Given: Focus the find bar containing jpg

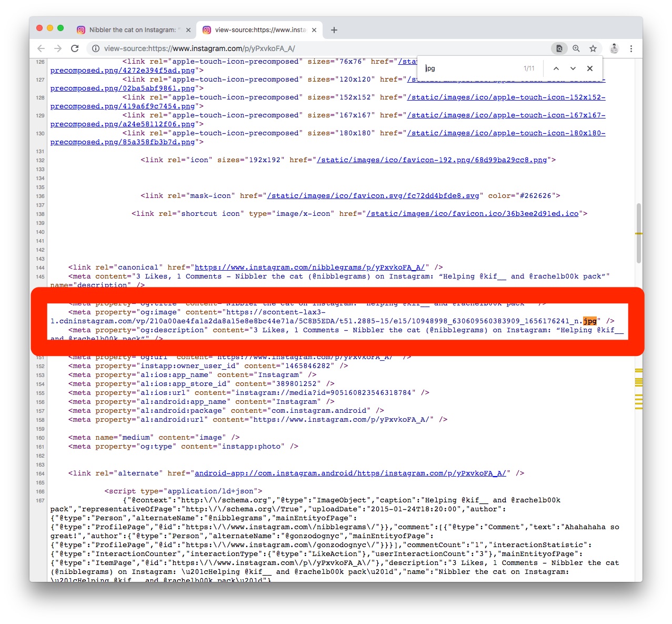Looking at the screenshot, I should click(x=471, y=68).
